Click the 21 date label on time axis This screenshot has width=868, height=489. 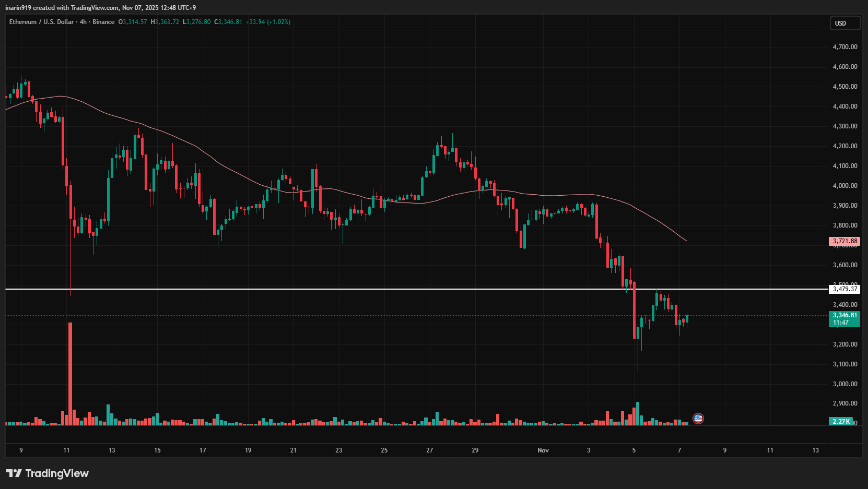[294, 450]
